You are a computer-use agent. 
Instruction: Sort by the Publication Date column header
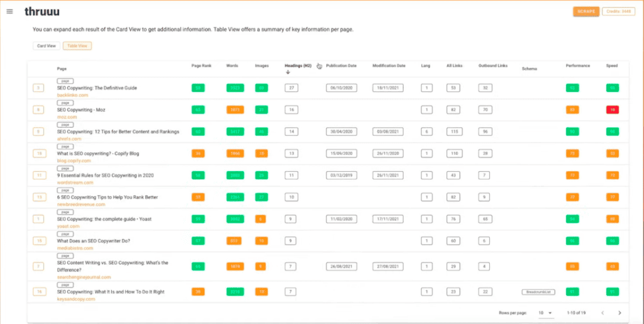point(341,65)
